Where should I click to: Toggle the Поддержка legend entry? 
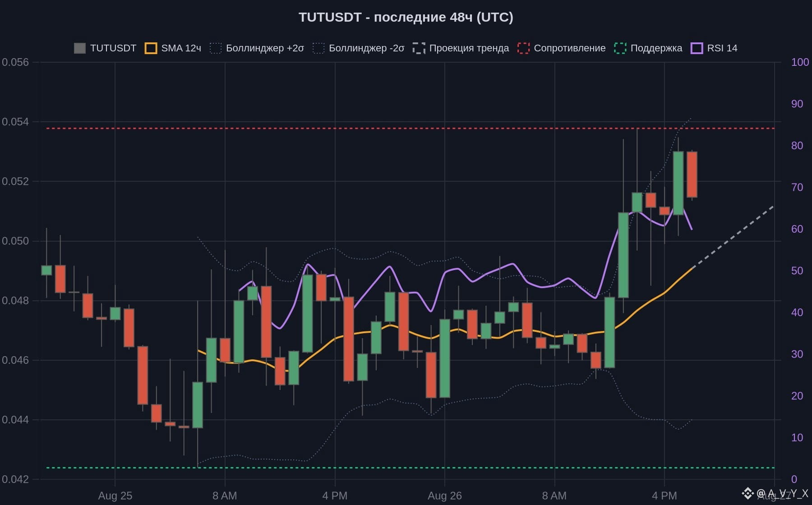648,48
